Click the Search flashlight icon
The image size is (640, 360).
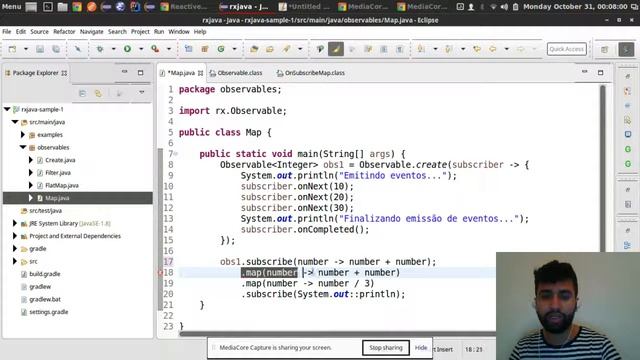pyautogui.click(x=286, y=49)
